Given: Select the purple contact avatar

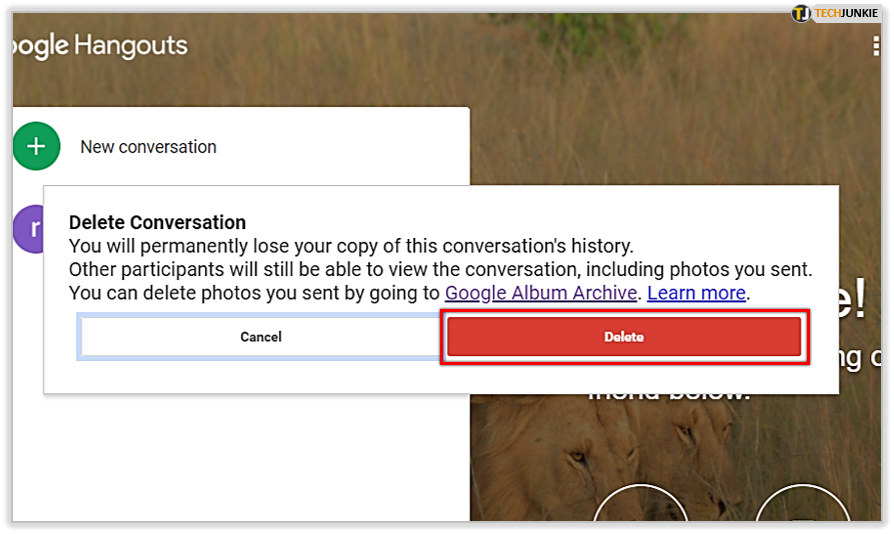Looking at the screenshot, I should [x=29, y=229].
